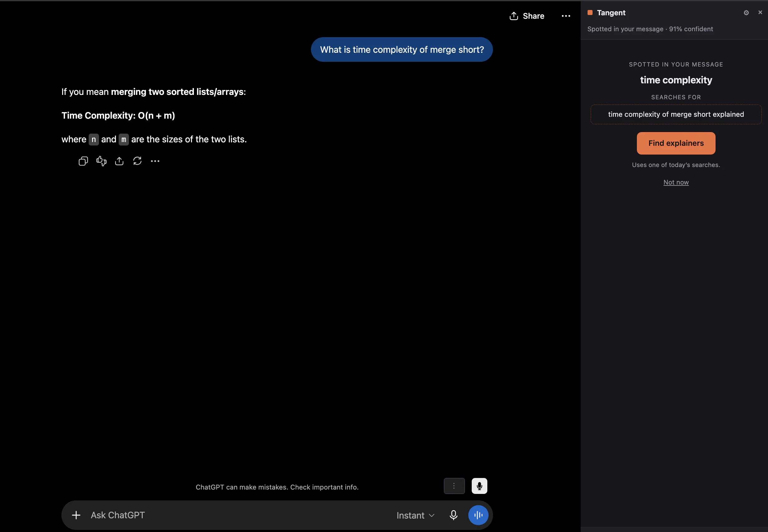768x532 pixels.
Task: Open the conversation options three-dot menu
Action: (566, 16)
